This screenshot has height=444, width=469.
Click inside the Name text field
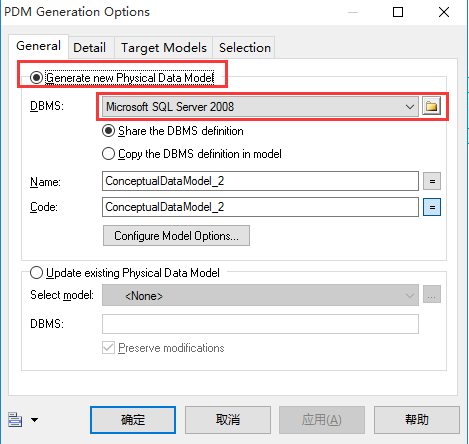260,181
